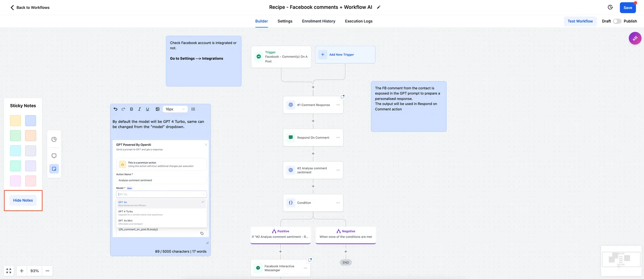Select the Negative branch
644x279 pixels.
pos(346,235)
